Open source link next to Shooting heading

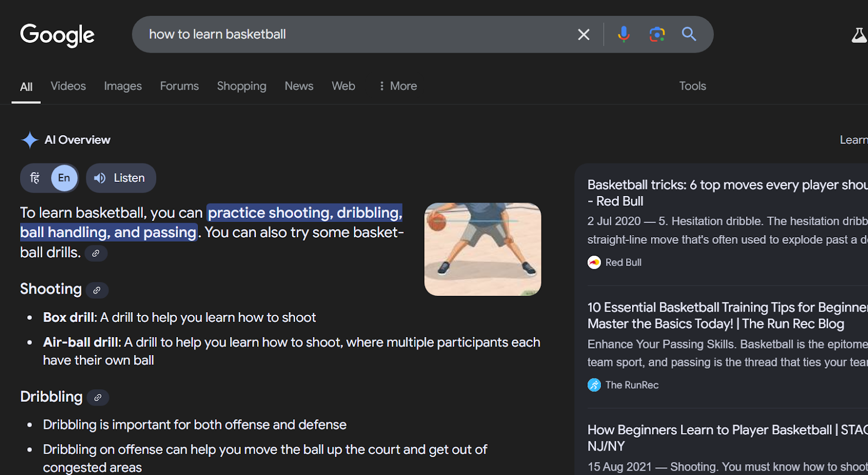(97, 290)
